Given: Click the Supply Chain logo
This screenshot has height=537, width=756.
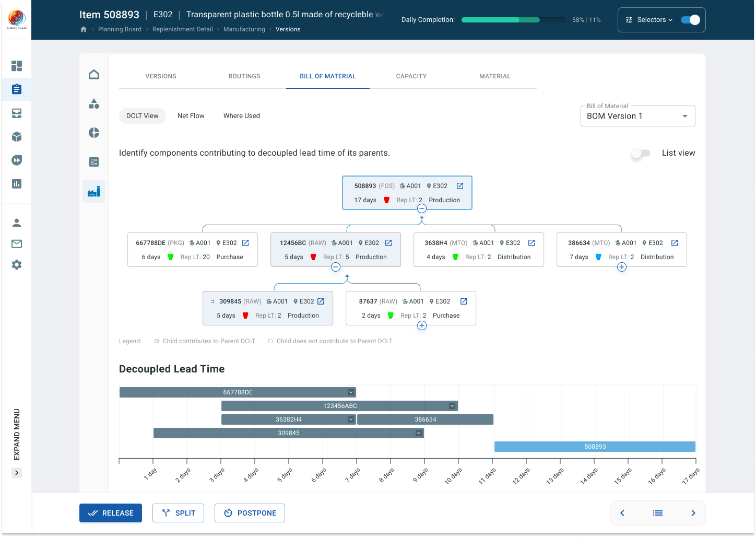Looking at the screenshot, I should coord(17,20).
